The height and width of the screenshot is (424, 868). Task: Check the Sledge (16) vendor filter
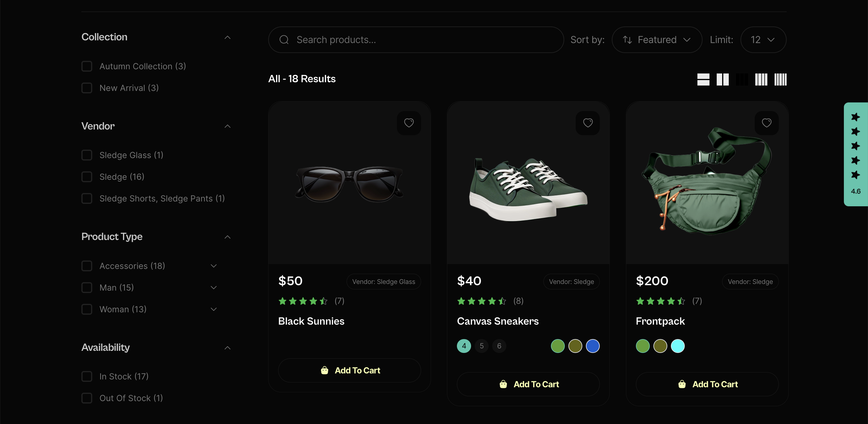click(87, 177)
